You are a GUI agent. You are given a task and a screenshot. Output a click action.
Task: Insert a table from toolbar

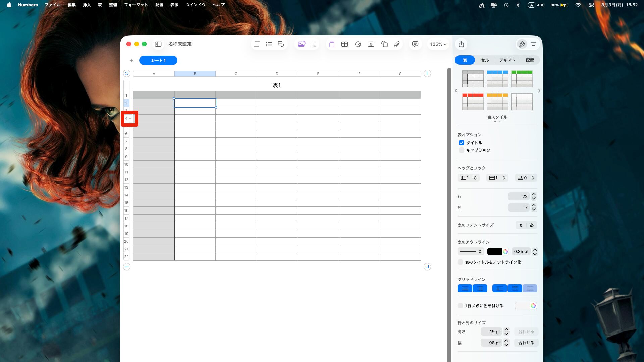point(344,44)
